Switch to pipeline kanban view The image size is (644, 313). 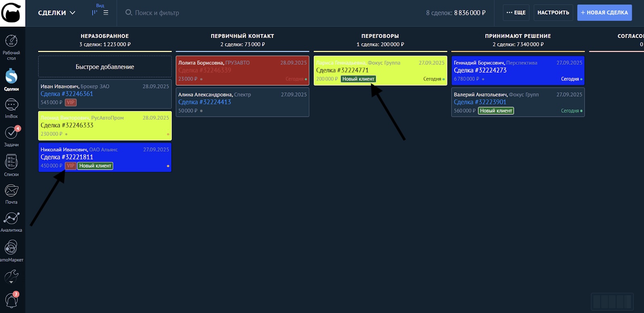pyautogui.click(x=95, y=13)
